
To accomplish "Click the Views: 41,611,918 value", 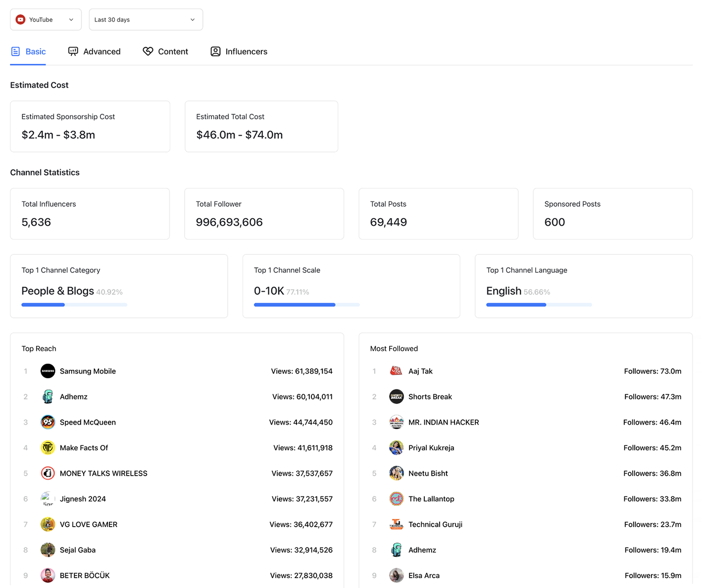I will coord(303,448).
